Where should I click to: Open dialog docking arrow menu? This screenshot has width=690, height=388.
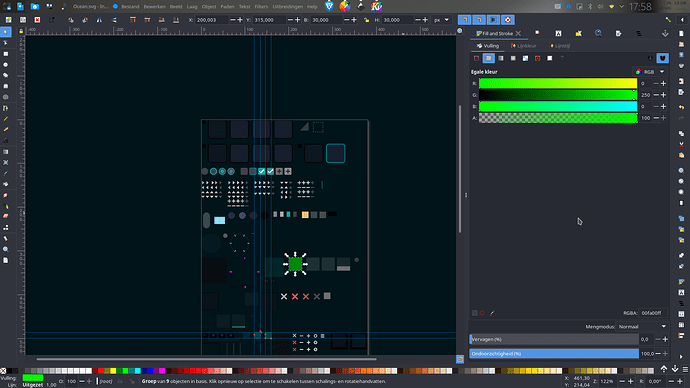[665, 33]
